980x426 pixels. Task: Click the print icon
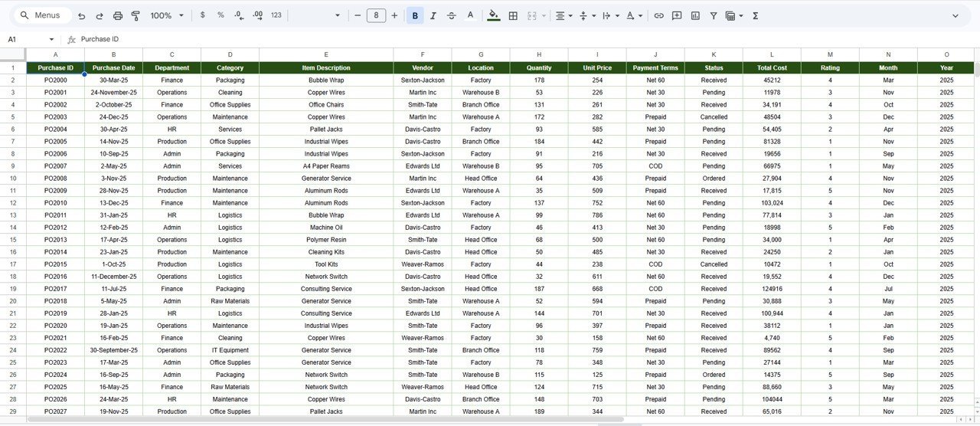point(117,15)
